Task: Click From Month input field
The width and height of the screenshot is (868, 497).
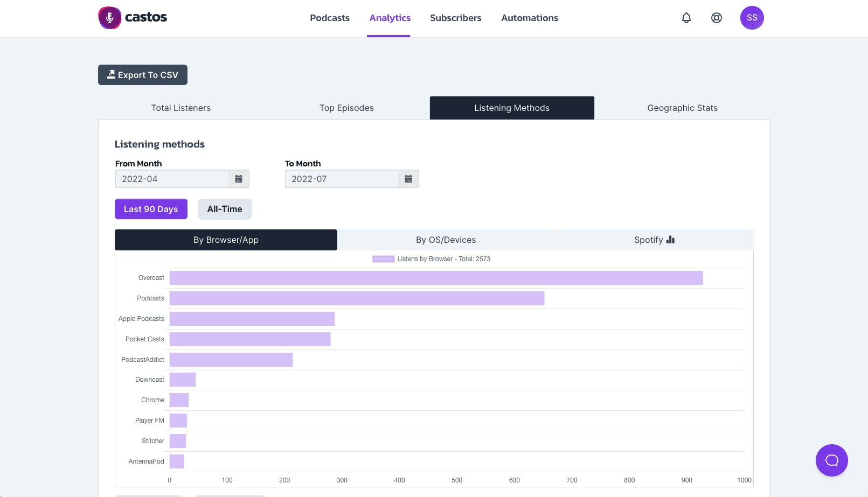Action: (172, 179)
